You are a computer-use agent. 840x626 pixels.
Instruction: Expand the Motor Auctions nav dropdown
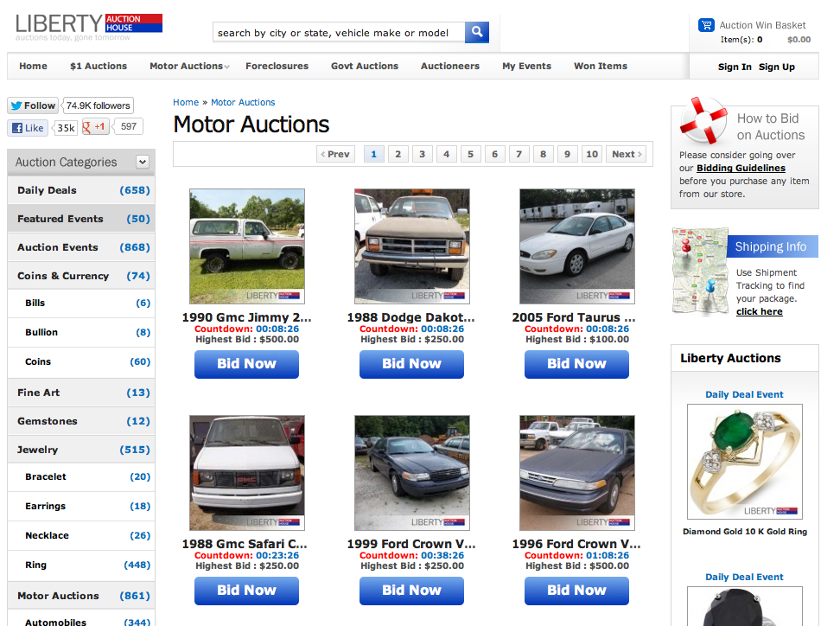coord(226,67)
